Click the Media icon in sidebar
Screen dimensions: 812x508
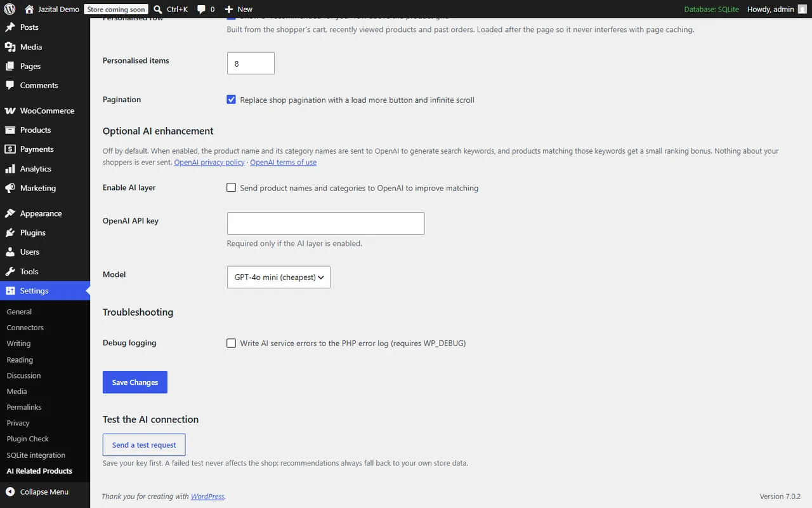(x=10, y=47)
